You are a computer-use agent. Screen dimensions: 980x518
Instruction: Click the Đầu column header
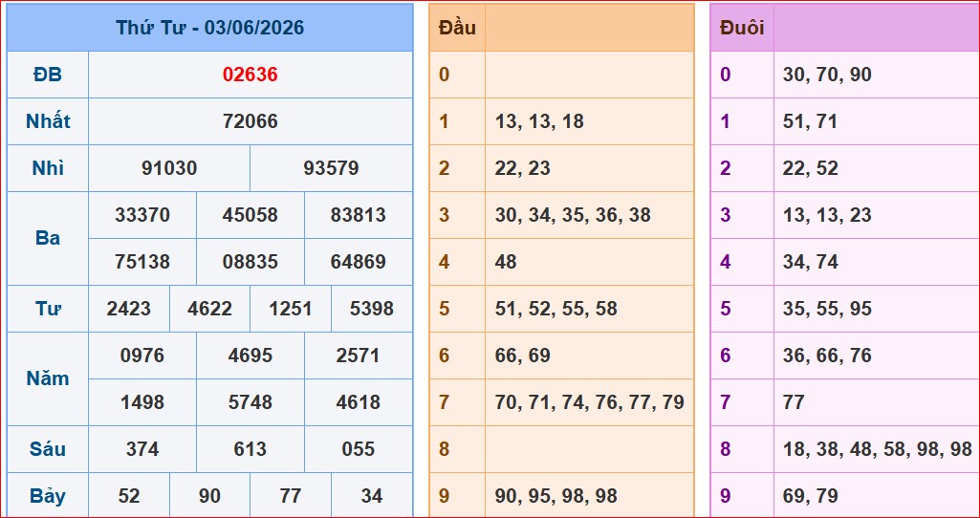pyautogui.click(x=457, y=28)
